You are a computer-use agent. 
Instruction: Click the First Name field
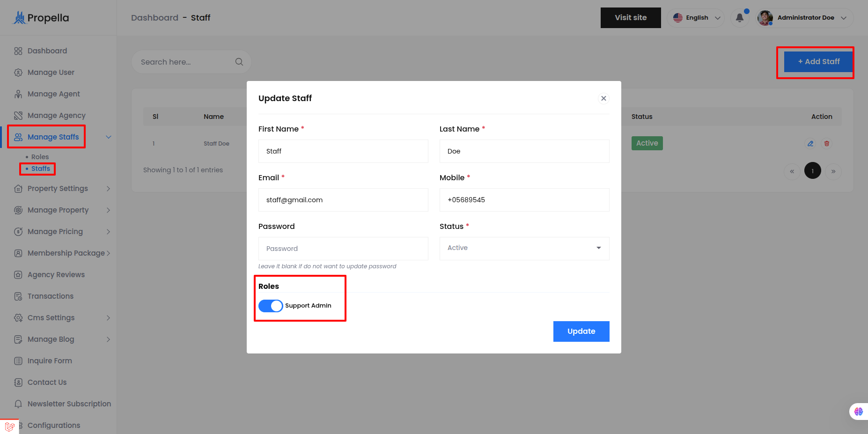click(x=343, y=151)
